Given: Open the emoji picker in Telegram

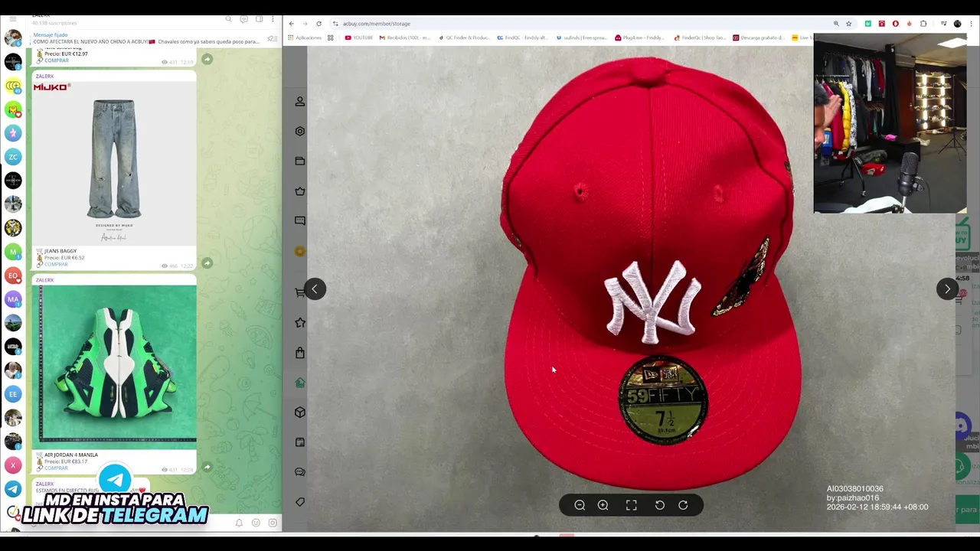Looking at the screenshot, I should tap(256, 523).
